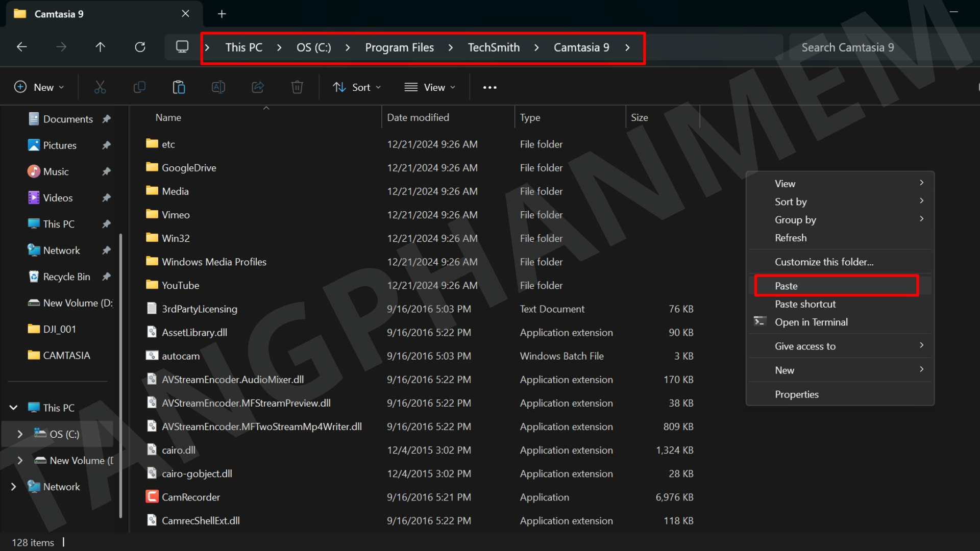Click the pin icon beside Recycle Bin
This screenshot has height=551, width=980.
tap(106, 277)
